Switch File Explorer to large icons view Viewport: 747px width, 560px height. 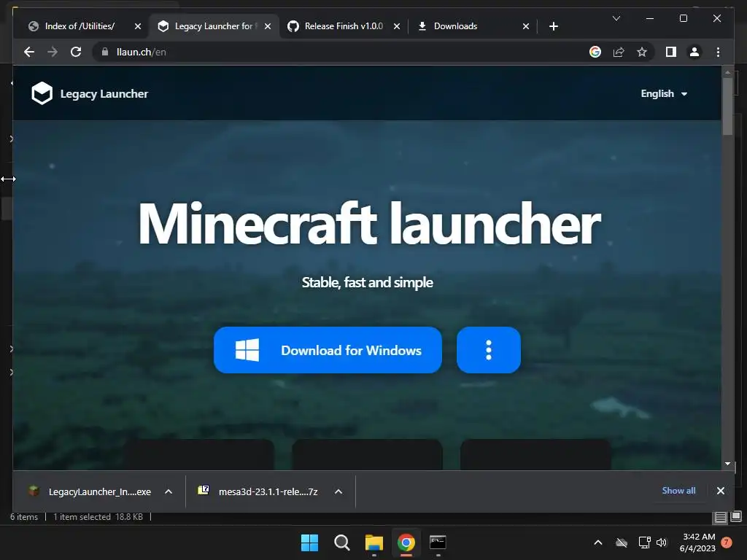pos(736,516)
